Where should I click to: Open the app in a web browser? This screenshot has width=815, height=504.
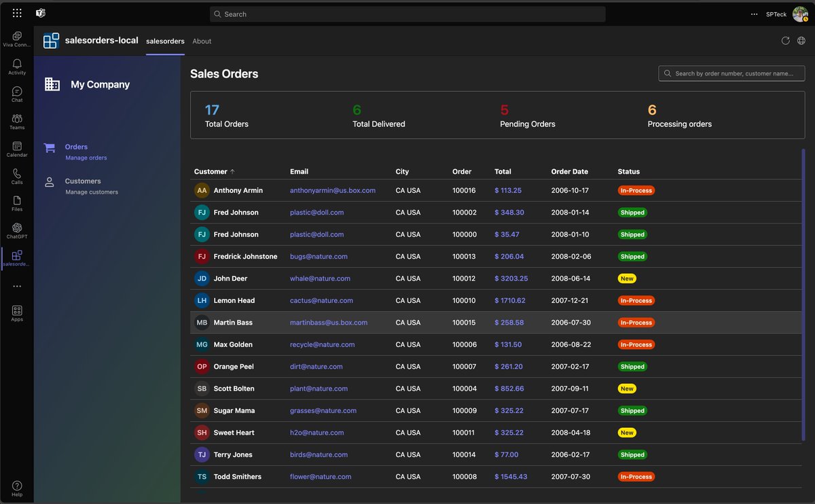[801, 40]
